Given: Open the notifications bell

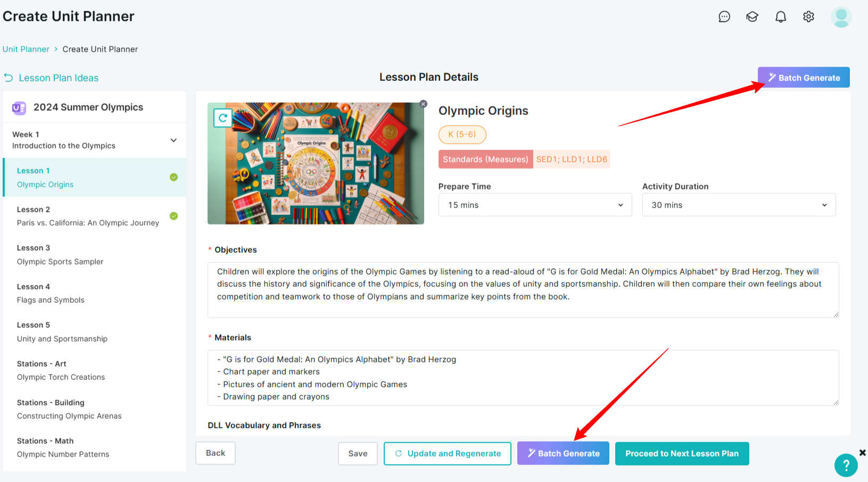Looking at the screenshot, I should 781,17.
